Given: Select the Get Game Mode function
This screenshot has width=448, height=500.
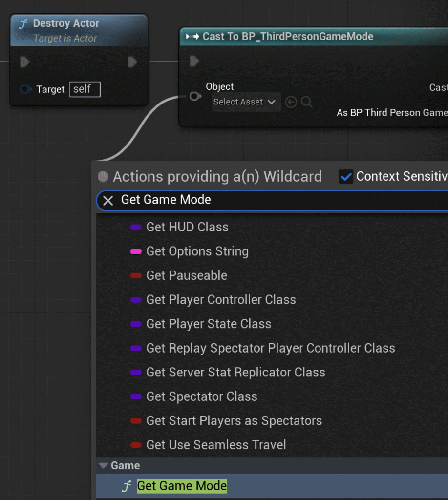Looking at the screenshot, I should [x=182, y=486].
